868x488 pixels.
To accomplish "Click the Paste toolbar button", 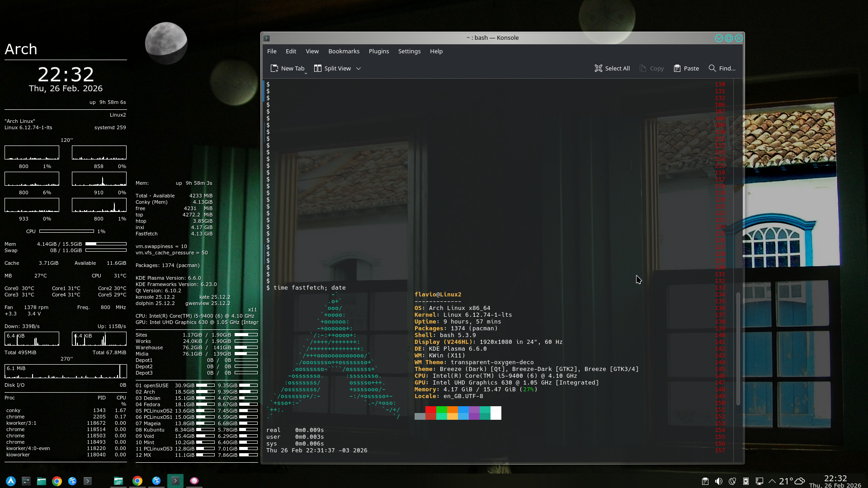I will (x=686, y=68).
